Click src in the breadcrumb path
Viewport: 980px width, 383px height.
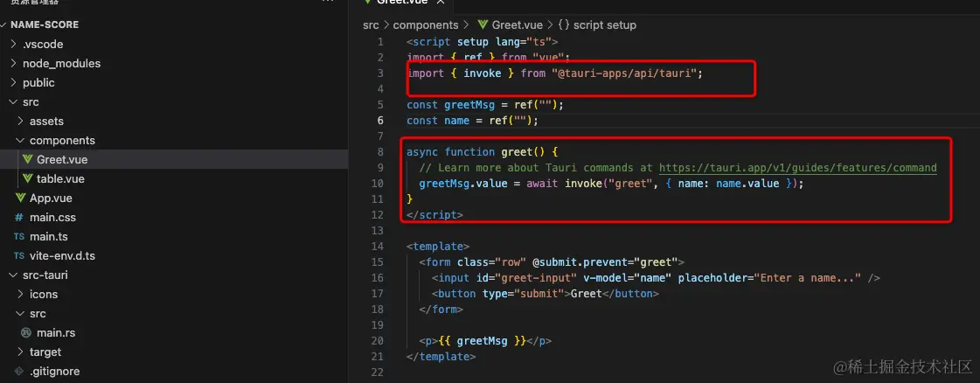[x=371, y=25]
